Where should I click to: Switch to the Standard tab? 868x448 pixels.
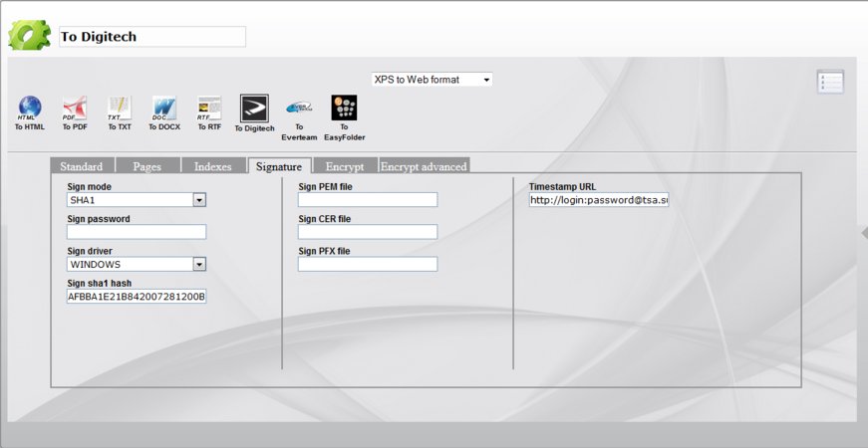[x=82, y=166]
